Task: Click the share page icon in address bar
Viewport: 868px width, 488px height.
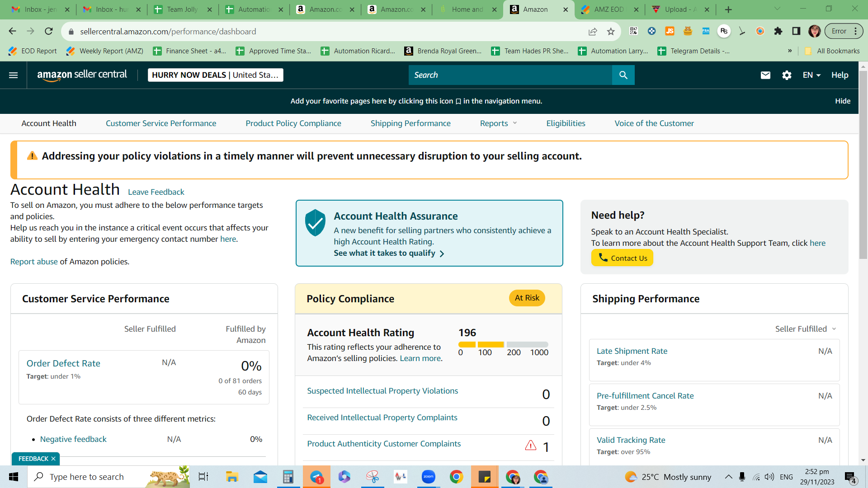Action: pyautogui.click(x=592, y=31)
